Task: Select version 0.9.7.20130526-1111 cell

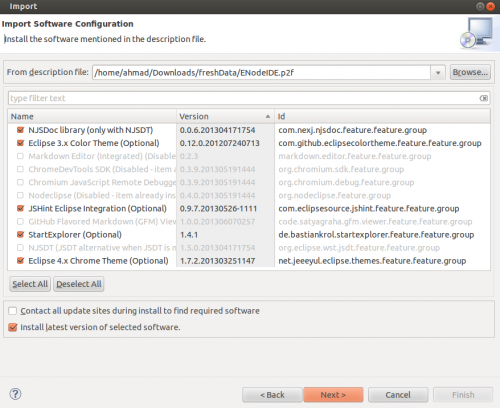Action: [218, 208]
